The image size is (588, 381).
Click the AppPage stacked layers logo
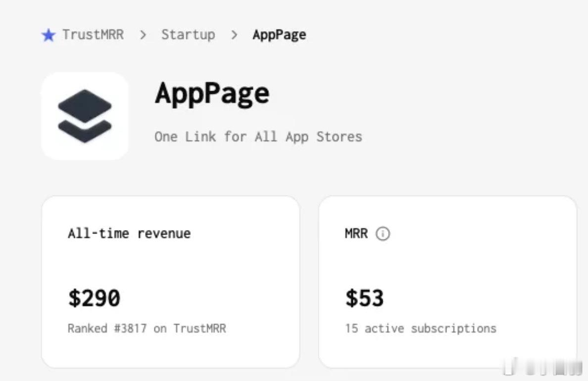point(85,116)
